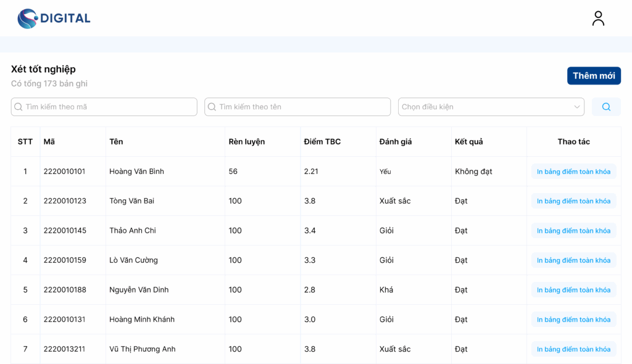632x364 pixels.
Task: Click the 'Rèn luyện' column header
Action: click(246, 142)
